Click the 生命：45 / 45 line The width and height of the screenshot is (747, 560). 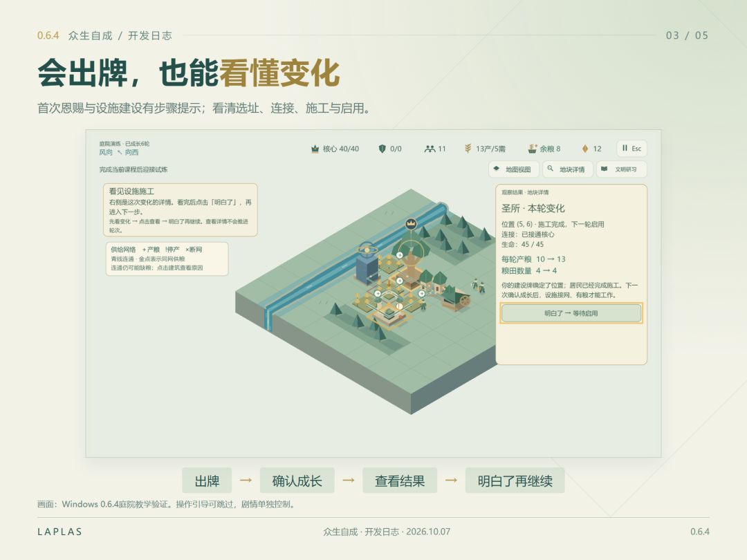point(522,244)
